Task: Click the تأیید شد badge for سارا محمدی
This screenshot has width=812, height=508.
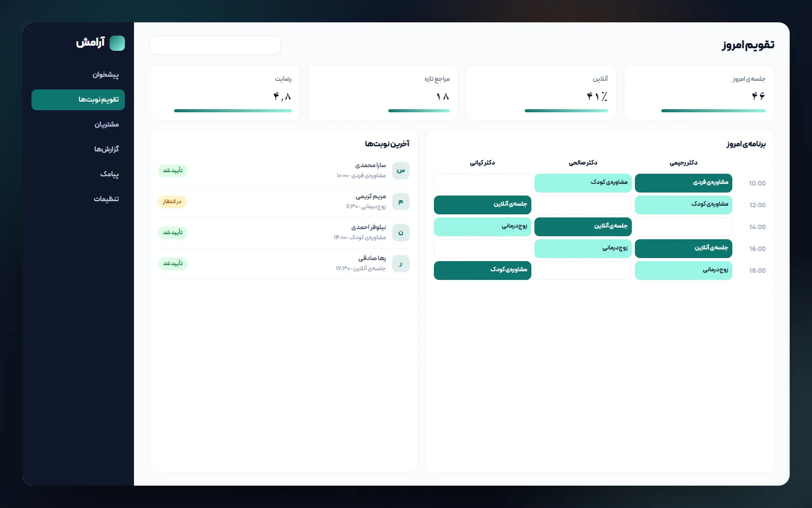Action: 173,171
